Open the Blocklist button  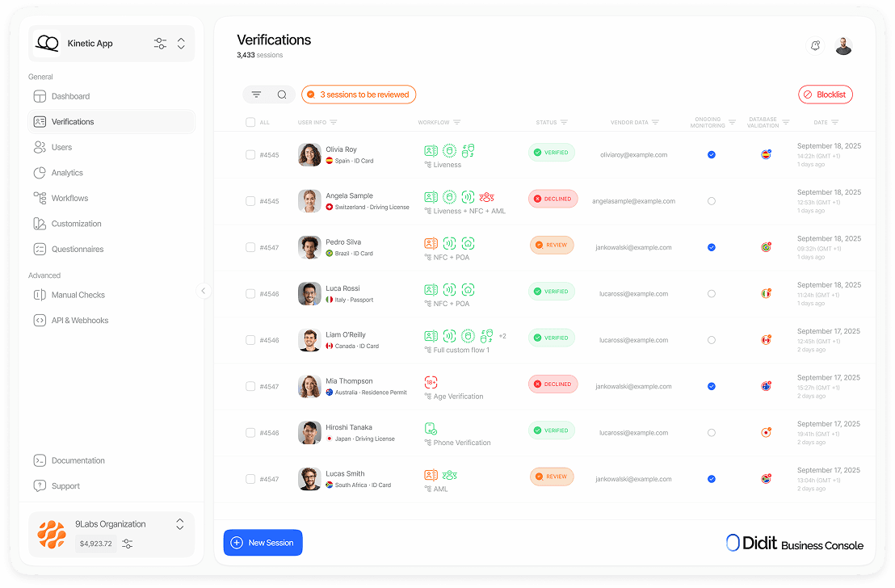(x=825, y=94)
